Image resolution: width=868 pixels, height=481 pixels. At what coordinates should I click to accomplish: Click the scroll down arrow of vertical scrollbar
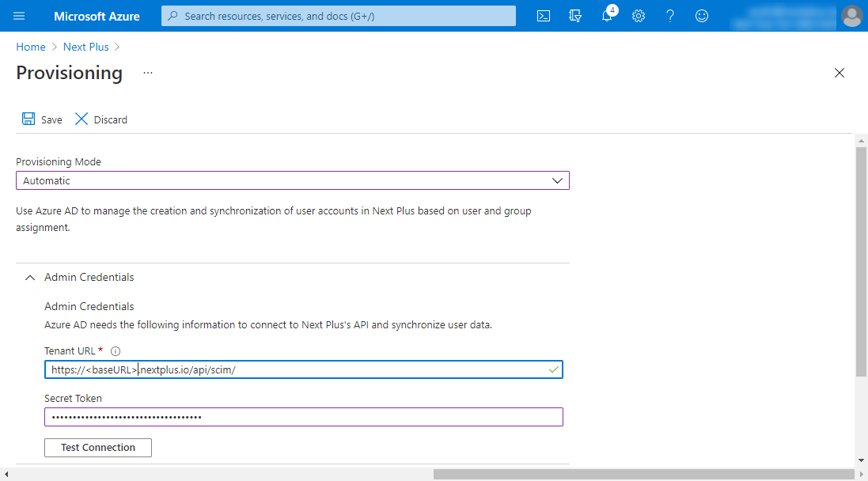point(861,460)
